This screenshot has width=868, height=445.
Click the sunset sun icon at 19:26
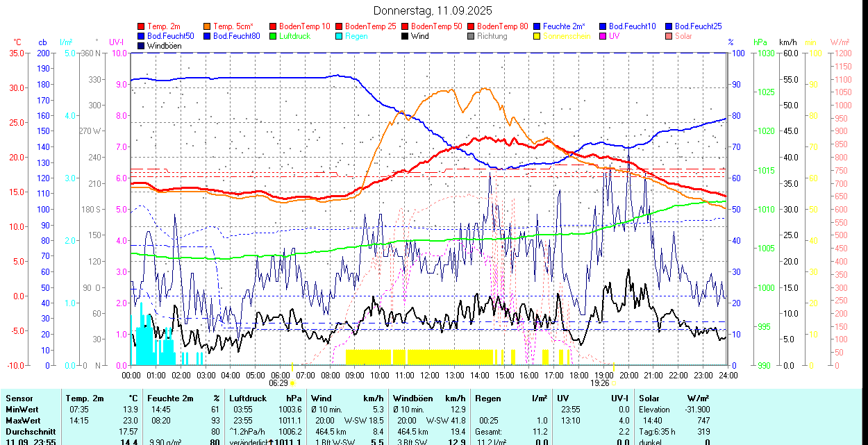click(615, 383)
